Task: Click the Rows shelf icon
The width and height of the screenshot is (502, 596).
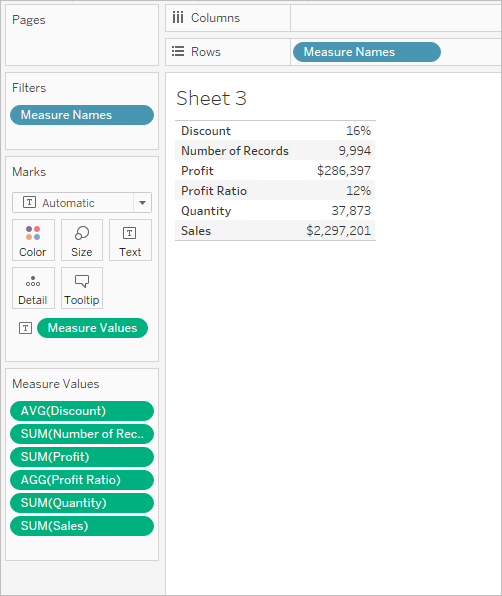Action: tap(177, 51)
